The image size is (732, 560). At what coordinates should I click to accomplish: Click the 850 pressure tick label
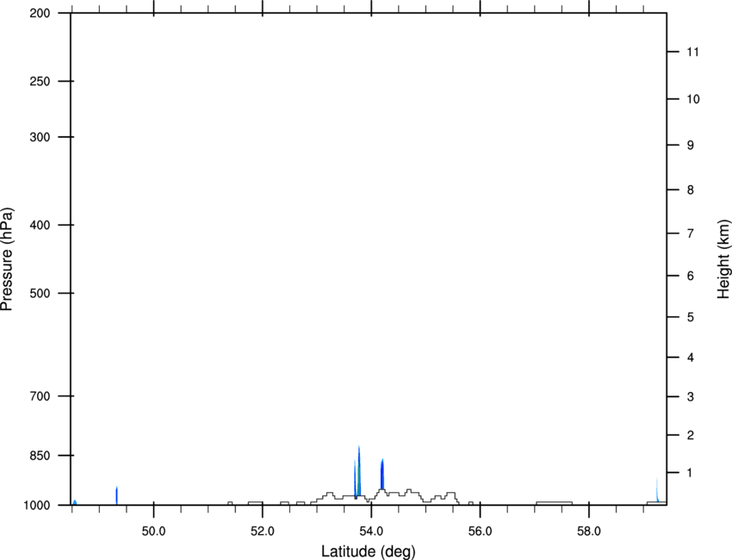click(40, 455)
